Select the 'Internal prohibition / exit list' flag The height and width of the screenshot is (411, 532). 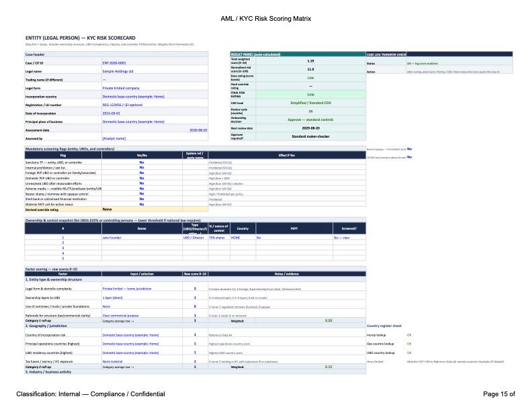point(45,168)
